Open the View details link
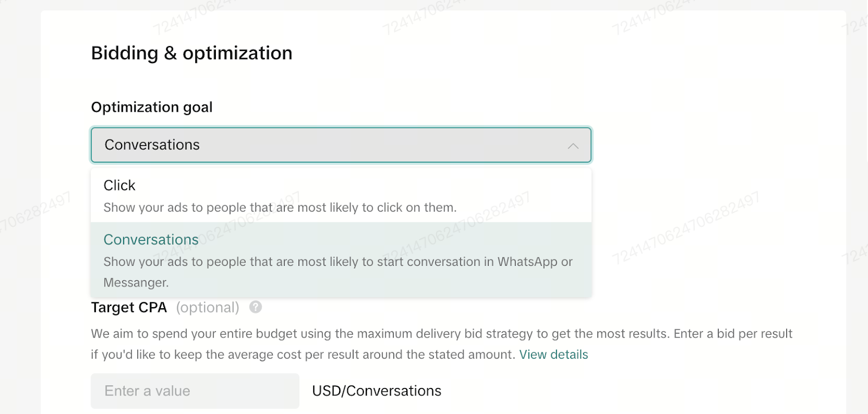This screenshot has height=414, width=868. [553, 354]
